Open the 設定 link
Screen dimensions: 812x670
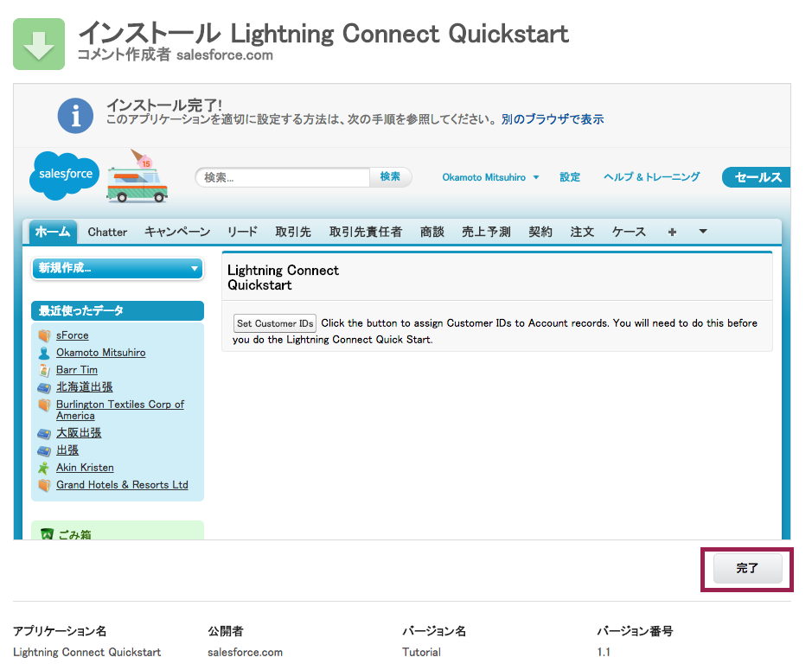point(570,177)
